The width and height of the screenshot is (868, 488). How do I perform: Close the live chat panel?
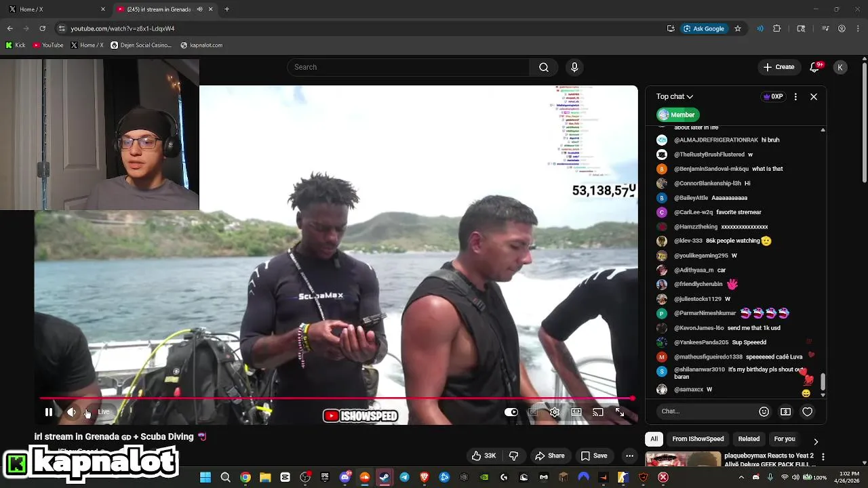click(x=814, y=97)
